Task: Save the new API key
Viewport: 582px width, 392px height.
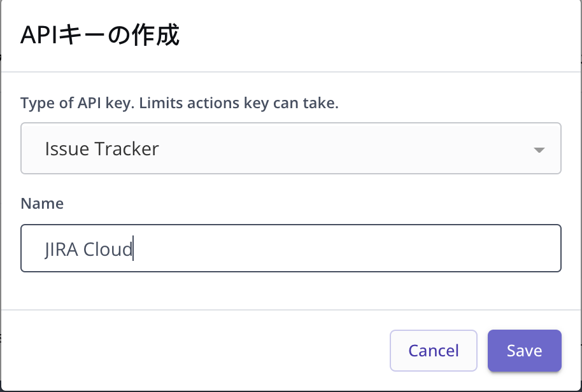Action: (524, 351)
